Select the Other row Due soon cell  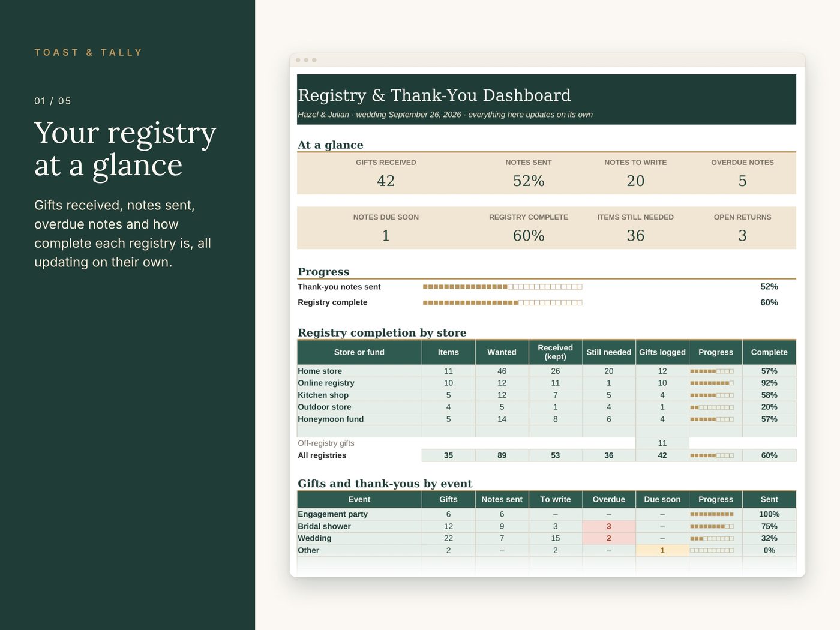[662, 550]
